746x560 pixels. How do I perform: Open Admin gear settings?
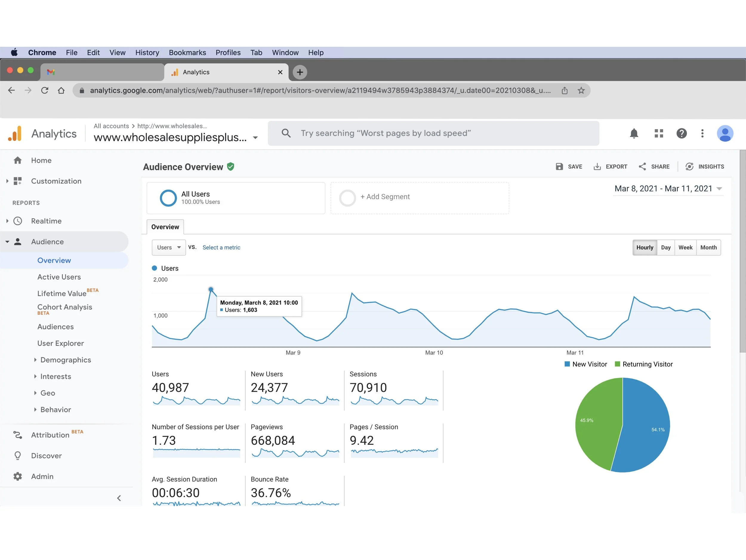[x=18, y=476]
